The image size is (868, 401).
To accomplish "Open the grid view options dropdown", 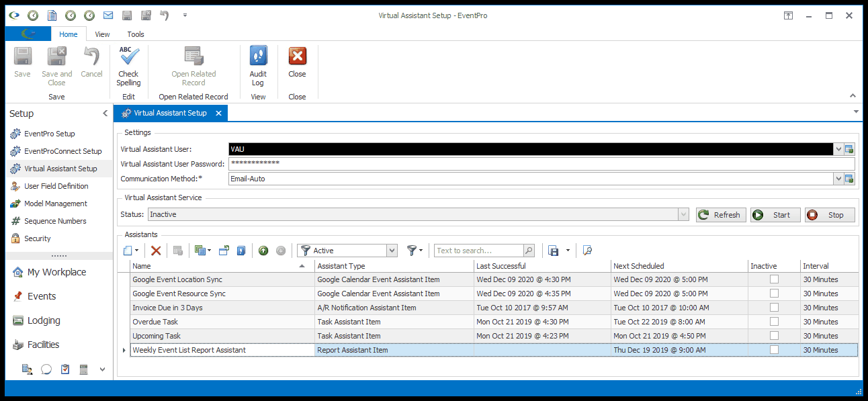I will (x=209, y=251).
